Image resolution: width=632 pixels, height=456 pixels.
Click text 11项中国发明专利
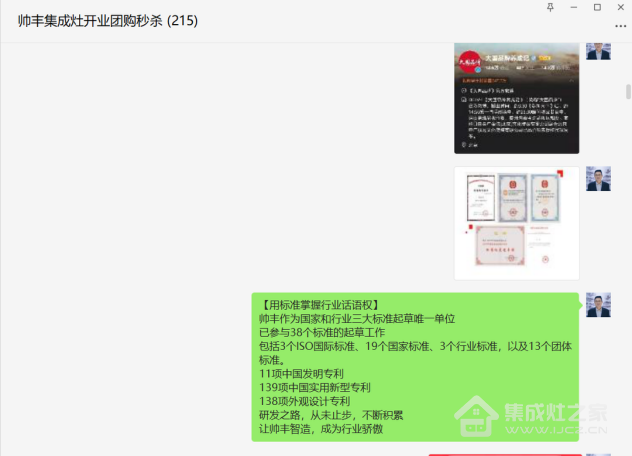pyautogui.click(x=301, y=374)
